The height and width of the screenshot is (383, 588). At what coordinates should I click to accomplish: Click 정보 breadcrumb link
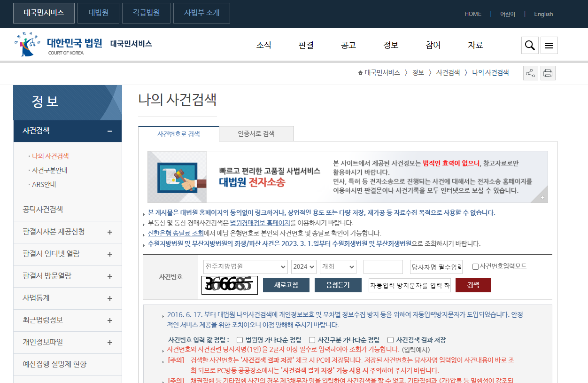pyautogui.click(x=418, y=73)
